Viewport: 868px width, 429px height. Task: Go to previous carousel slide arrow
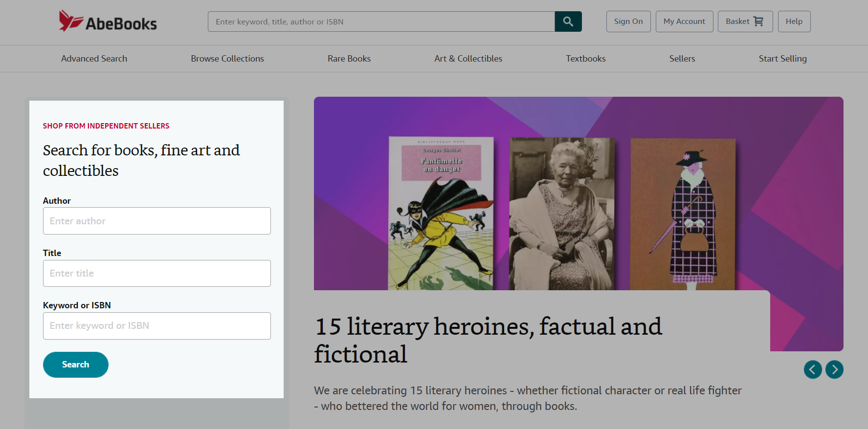[813, 369]
